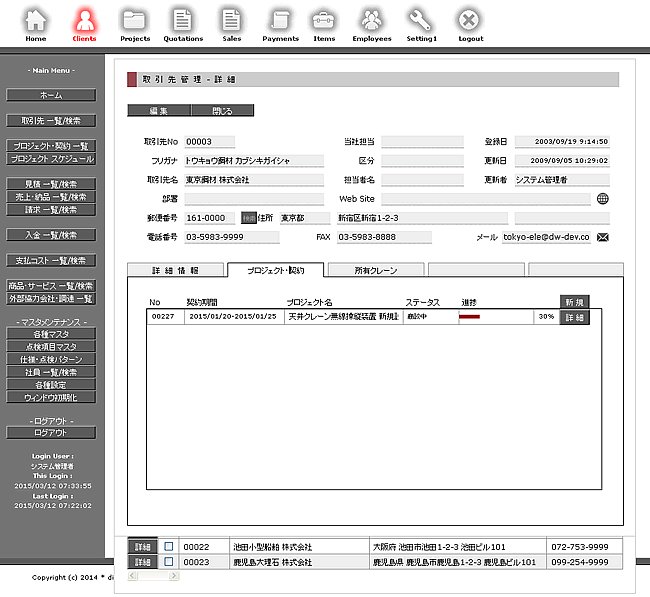Viewport: 650px width, 597px height.
Task: Click the 当社担当 empty field
Action: 422,142
